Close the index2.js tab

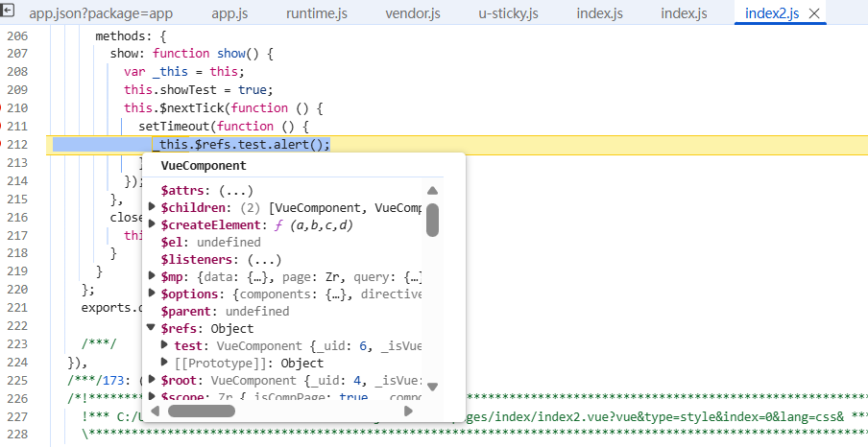click(x=815, y=13)
